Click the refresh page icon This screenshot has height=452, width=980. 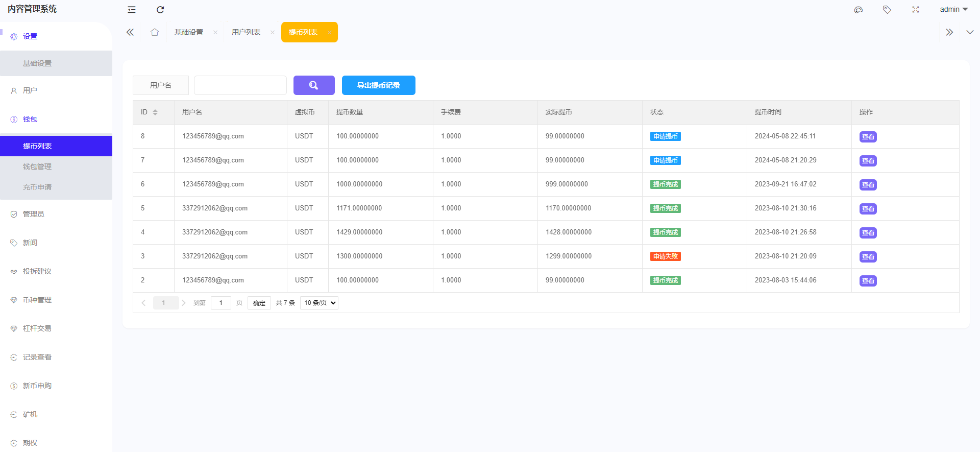click(x=160, y=10)
